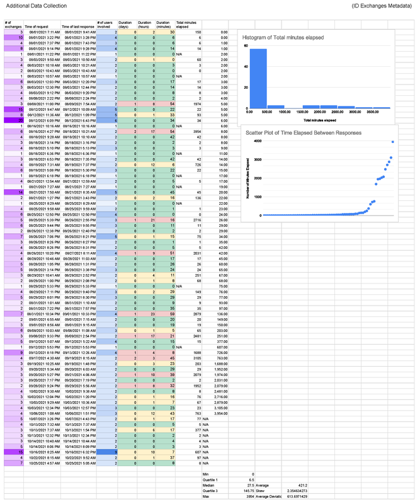This screenshot has width=420, height=504.
Task: Select the '08/01/2021 9:41 AM' response cell
Action: coord(79,32)
